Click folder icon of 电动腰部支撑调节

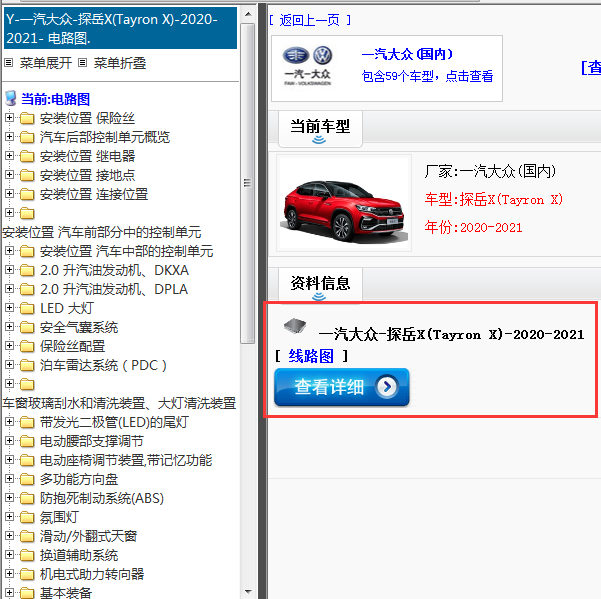coord(27,441)
